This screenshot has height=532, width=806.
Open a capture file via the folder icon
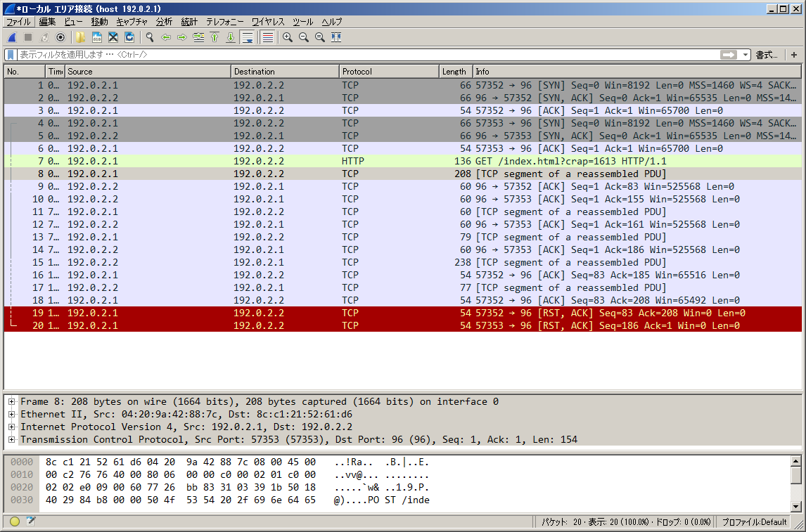[79, 37]
